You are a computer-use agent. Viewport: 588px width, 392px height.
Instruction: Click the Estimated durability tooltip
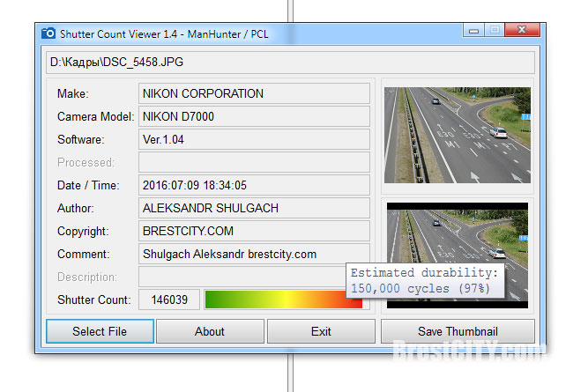tap(425, 280)
